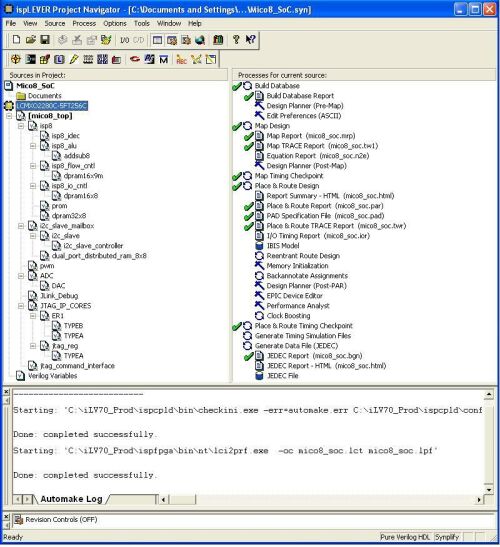Viewport: 500px width, 547px height.
Task: Click the ModelSim 'M' toolbar icon
Action: coord(164,60)
